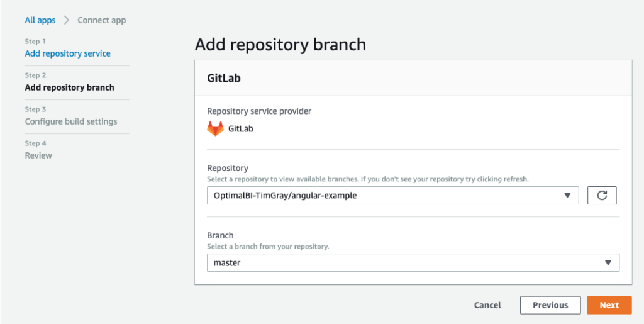Viewport: 644px width, 324px height.
Task: Click the Connect app breadcrumb text
Action: coord(102,20)
